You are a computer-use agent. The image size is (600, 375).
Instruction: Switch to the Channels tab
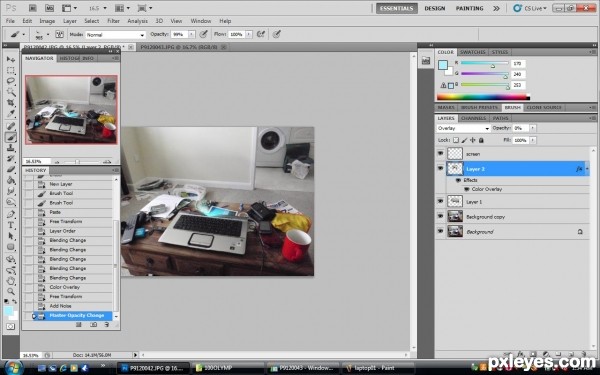coord(473,118)
